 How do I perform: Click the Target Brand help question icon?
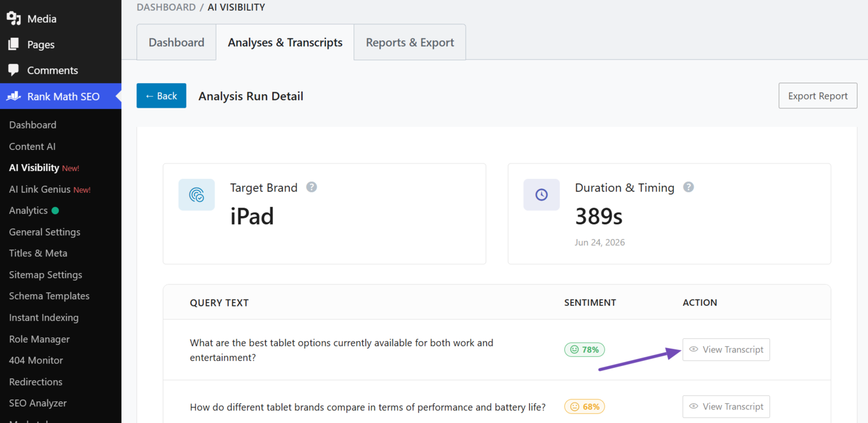[312, 187]
